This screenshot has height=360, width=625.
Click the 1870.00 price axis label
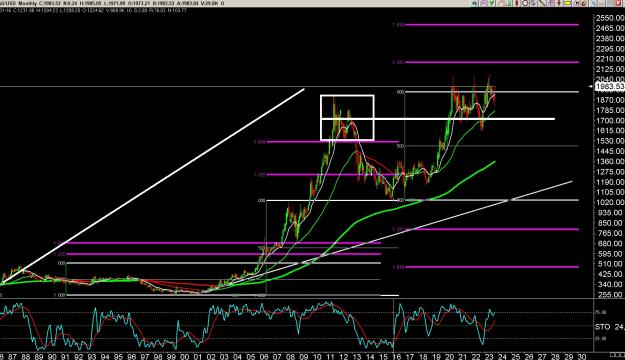point(610,100)
